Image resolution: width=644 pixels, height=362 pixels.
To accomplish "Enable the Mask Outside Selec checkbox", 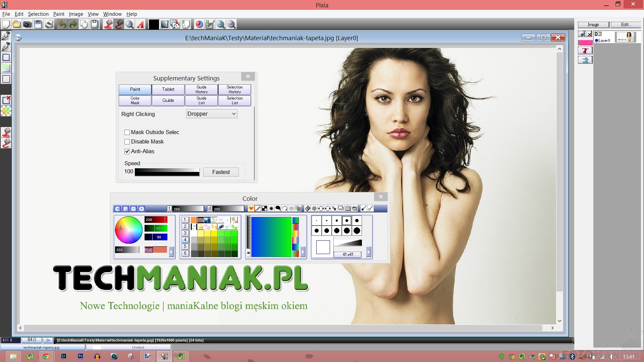I will [x=127, y=132].
